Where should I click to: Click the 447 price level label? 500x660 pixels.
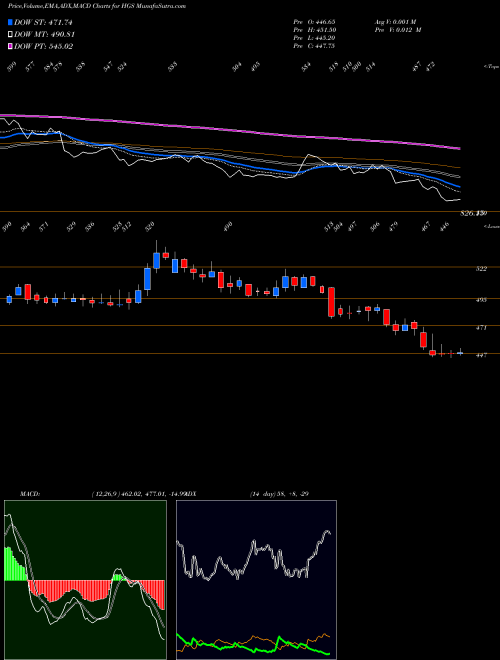[481, 355]
